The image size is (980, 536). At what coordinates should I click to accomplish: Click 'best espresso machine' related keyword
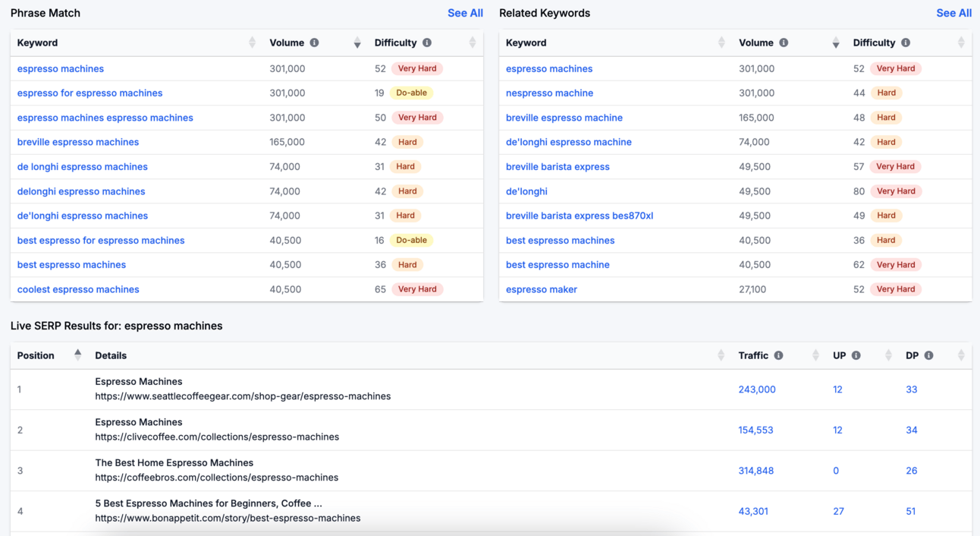[x=558, y=265]
